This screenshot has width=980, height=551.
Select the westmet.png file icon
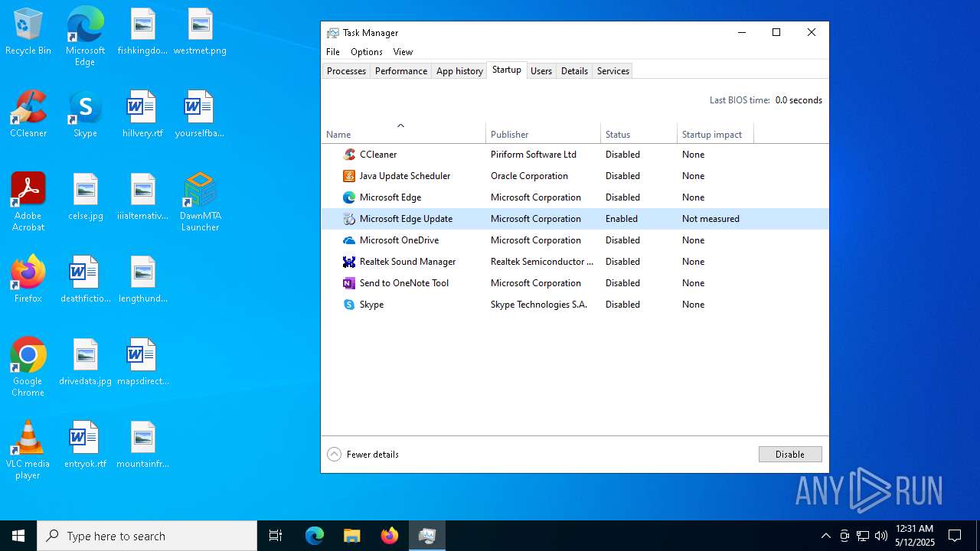[x=200, y=31]
